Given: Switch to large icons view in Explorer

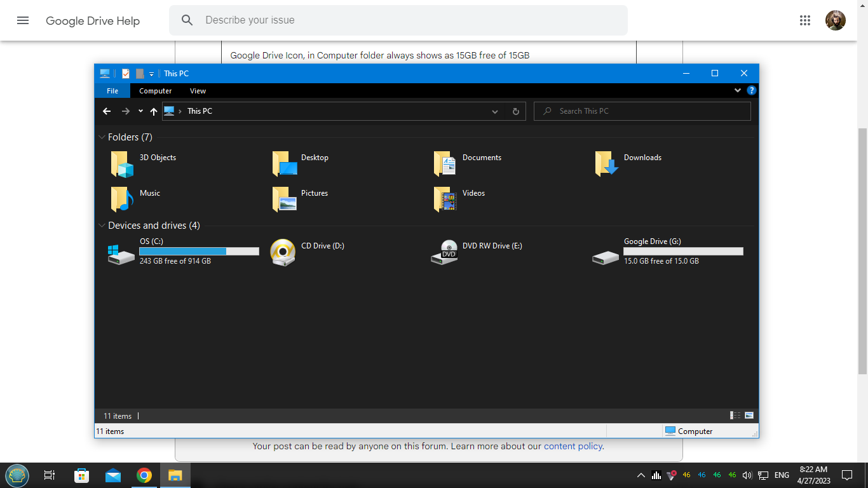Looking at the screenshot, I should click(749, 416).
